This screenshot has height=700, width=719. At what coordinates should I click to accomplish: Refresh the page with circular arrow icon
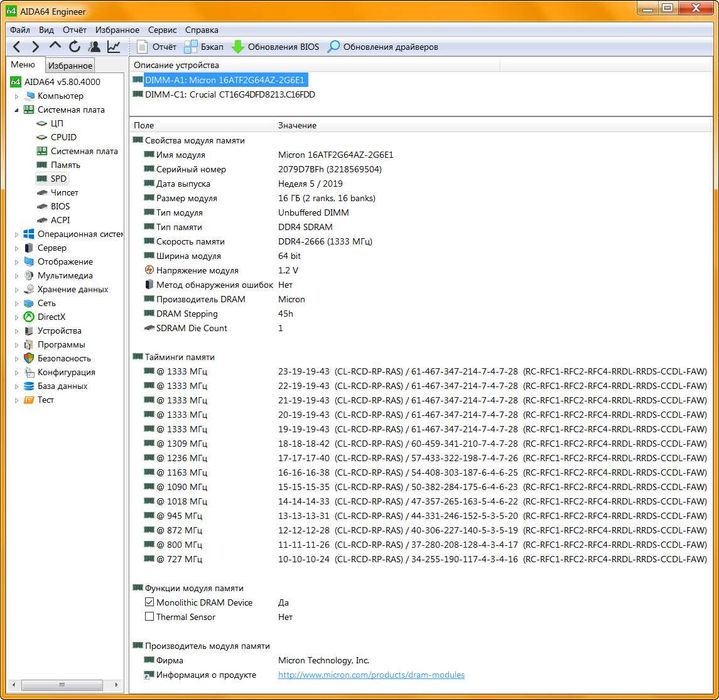point(74,47)
